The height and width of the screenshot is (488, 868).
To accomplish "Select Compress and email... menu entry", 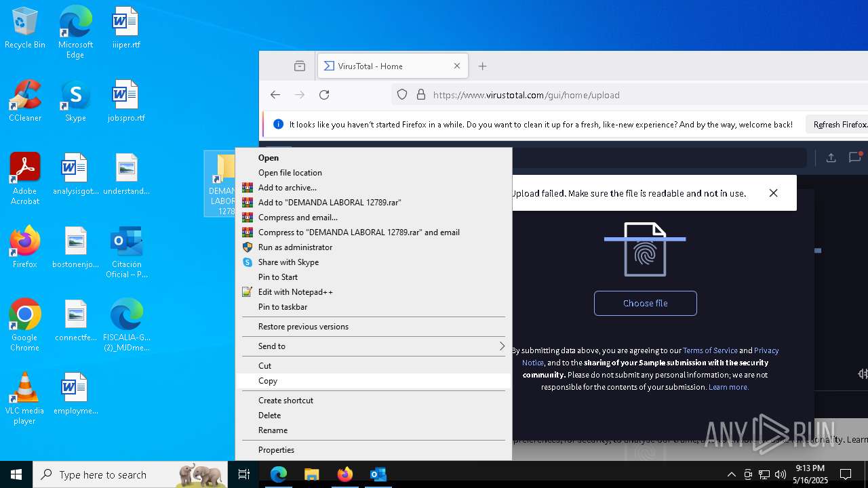I will click(x=374, y=218).
